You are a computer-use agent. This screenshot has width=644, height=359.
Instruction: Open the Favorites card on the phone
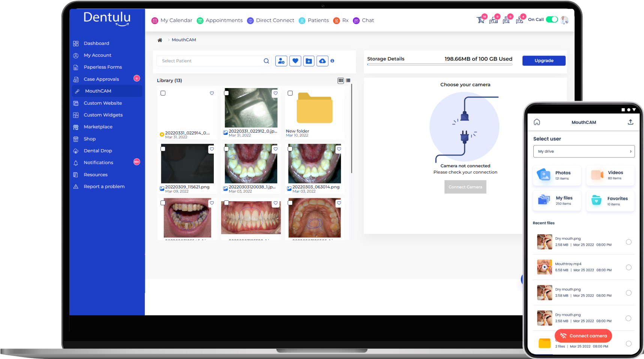point(610,201)
